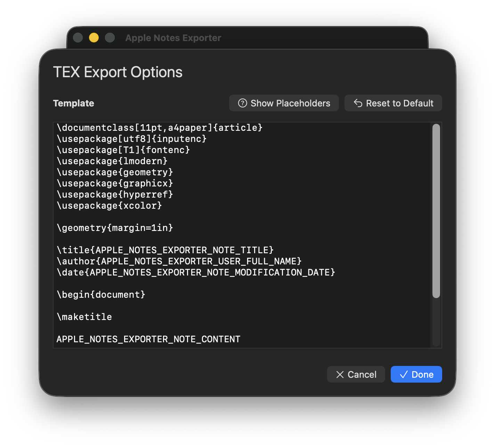Click the APPLE_NOTES_EXPORTER_NOTE_CONTENT placeholder text
The width and height of the screenshot is (495, 448).
pos(148,339)
